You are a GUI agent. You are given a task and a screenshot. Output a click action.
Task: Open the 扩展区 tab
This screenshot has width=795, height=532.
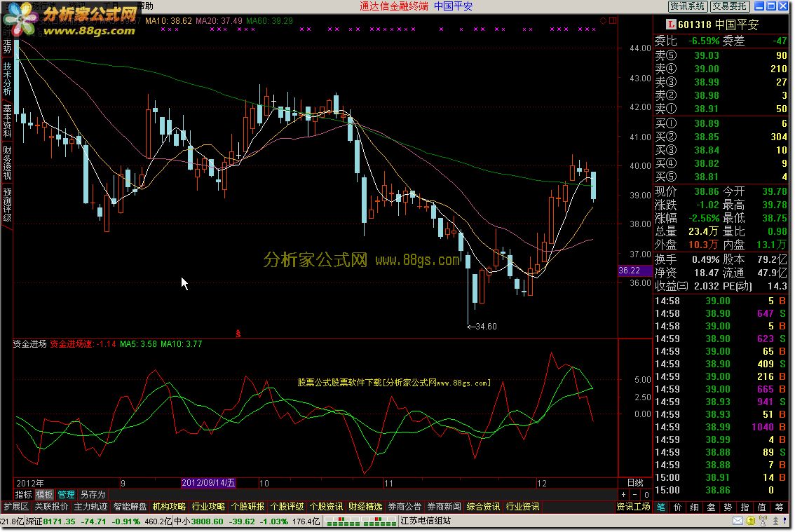(16, 507)
